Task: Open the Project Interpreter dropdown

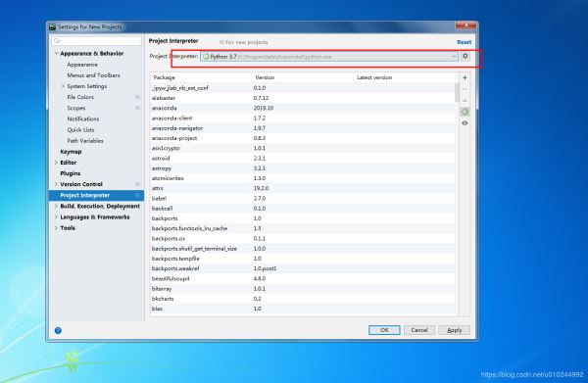Action: [x=329, y=57]
